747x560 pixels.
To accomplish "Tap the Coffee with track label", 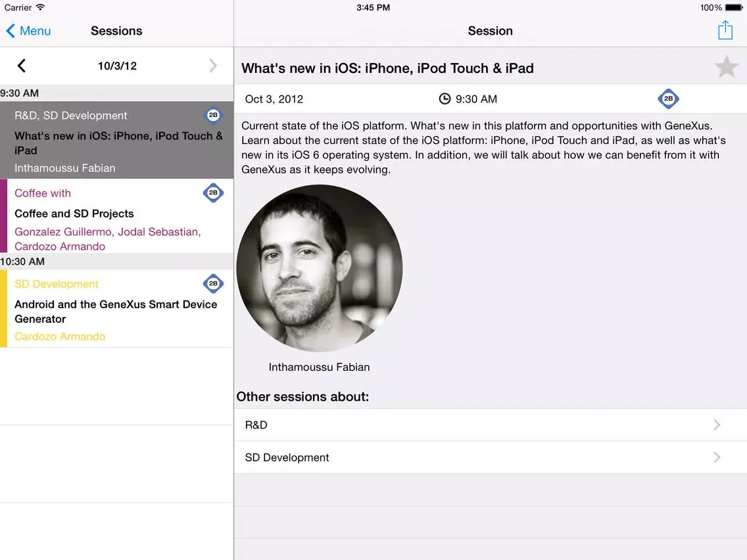I will pos(42,193).
